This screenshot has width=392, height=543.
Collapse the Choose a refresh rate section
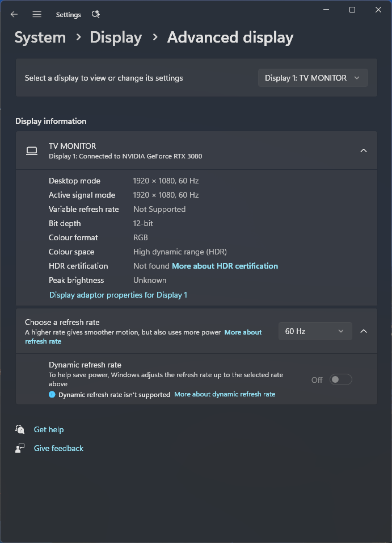(x=364, y=331)
